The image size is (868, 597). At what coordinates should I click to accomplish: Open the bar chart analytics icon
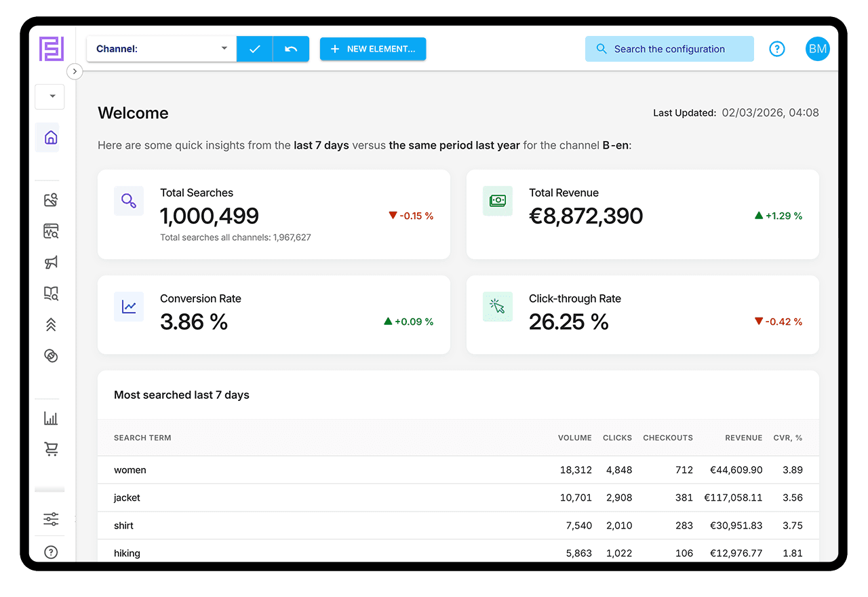[51, 418]
